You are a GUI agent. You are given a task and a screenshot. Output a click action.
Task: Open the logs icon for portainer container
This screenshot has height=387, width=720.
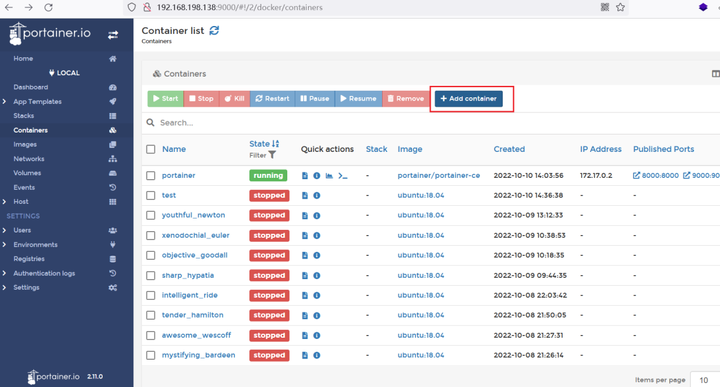pos(304,176)
